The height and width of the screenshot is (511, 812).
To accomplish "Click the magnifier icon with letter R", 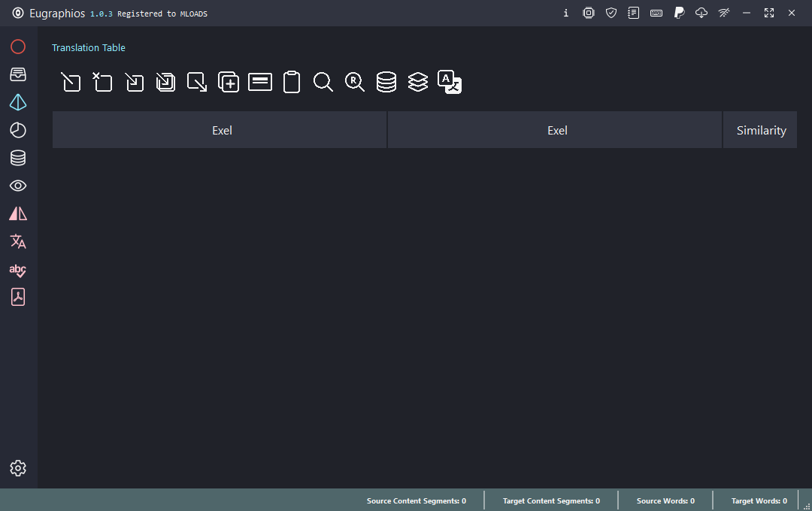I will pyautogui.click(x=355, y=82).
